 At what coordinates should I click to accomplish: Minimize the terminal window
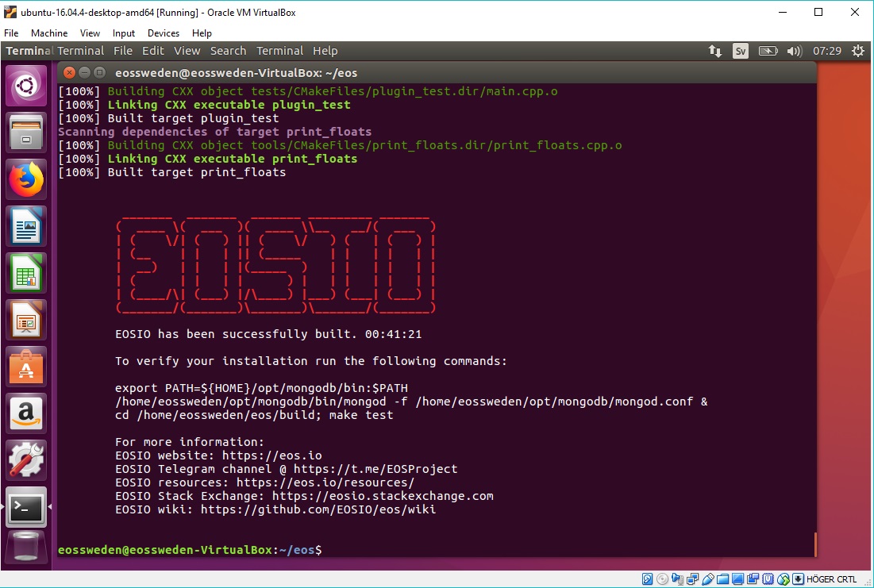click(84, 72)
